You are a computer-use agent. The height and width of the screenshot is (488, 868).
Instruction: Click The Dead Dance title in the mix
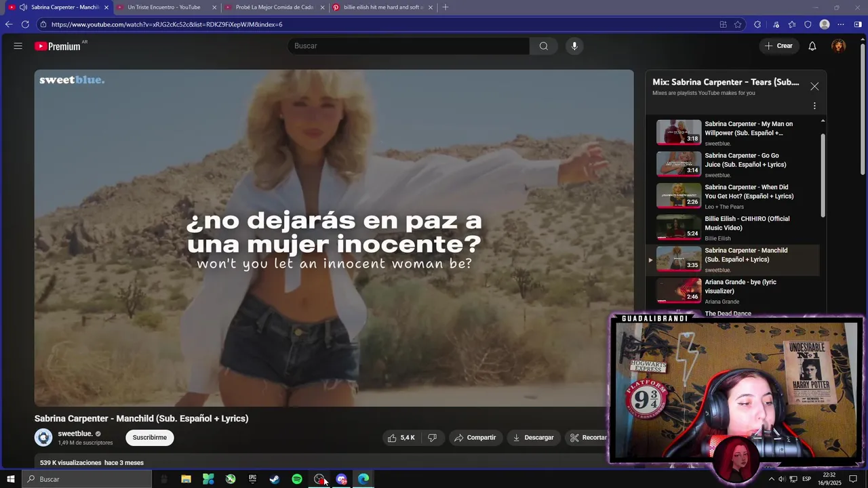[x=728, y=314]
